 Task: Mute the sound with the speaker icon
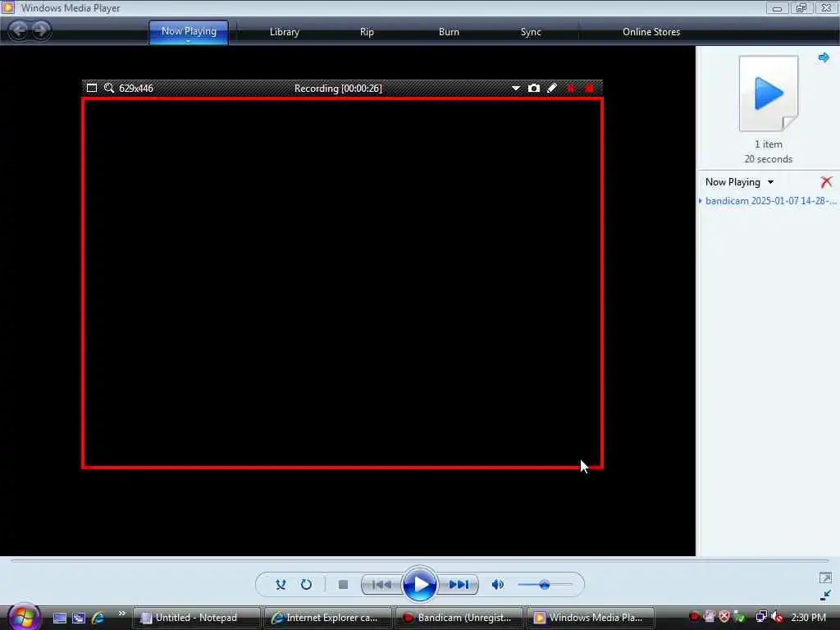pos(498,584)
